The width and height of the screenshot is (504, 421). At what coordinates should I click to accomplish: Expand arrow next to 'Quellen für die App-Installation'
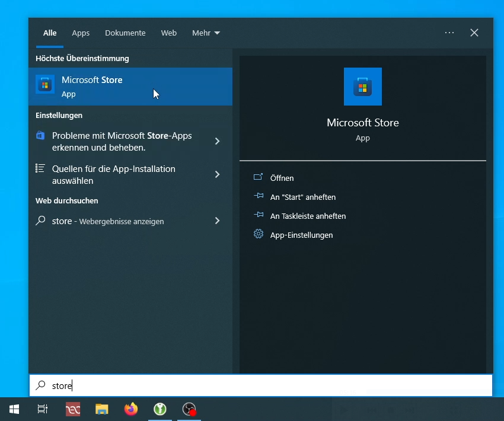coord(217,174)
